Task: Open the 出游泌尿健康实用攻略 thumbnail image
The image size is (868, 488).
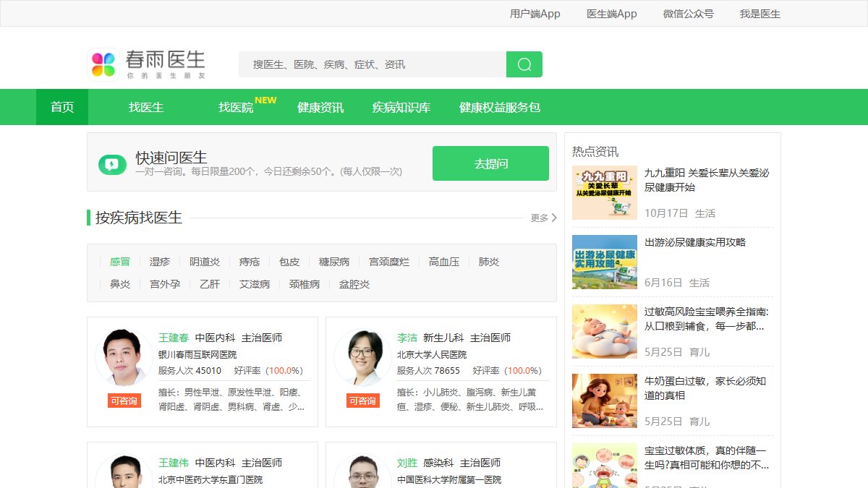Action: 605,262
